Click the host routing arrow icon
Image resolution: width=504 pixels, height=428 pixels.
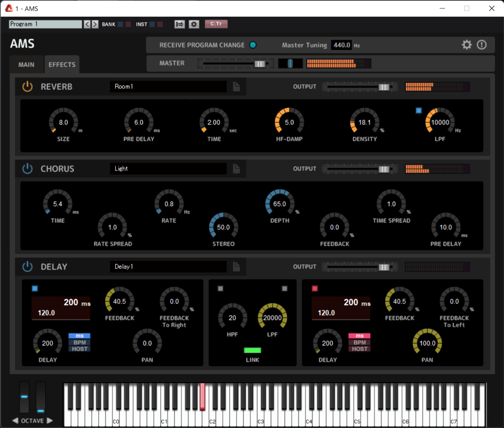click(180, 24)
